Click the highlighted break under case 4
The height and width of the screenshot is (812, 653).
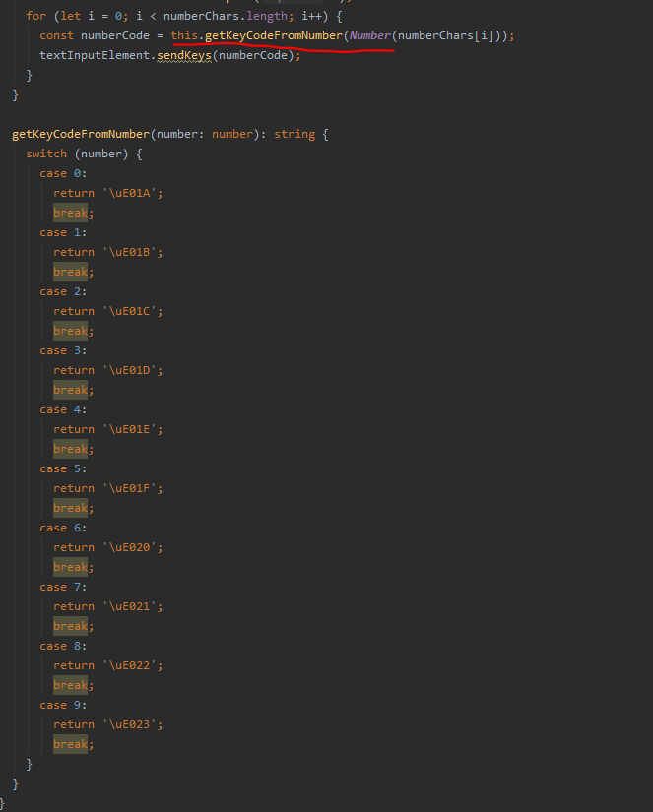pyautogui.click(x=71, y=449)
